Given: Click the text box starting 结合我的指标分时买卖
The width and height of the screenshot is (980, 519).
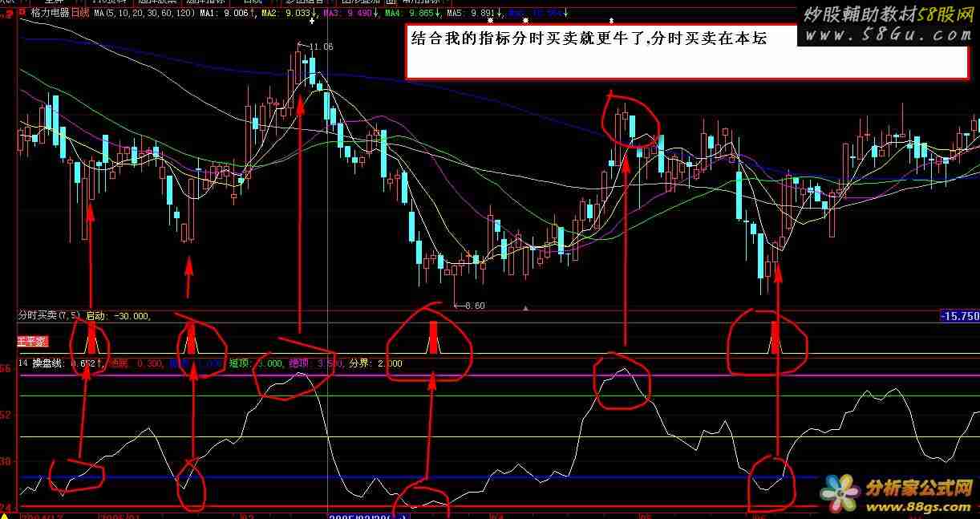Looking at the screenshot, I should tap(686, 51).
